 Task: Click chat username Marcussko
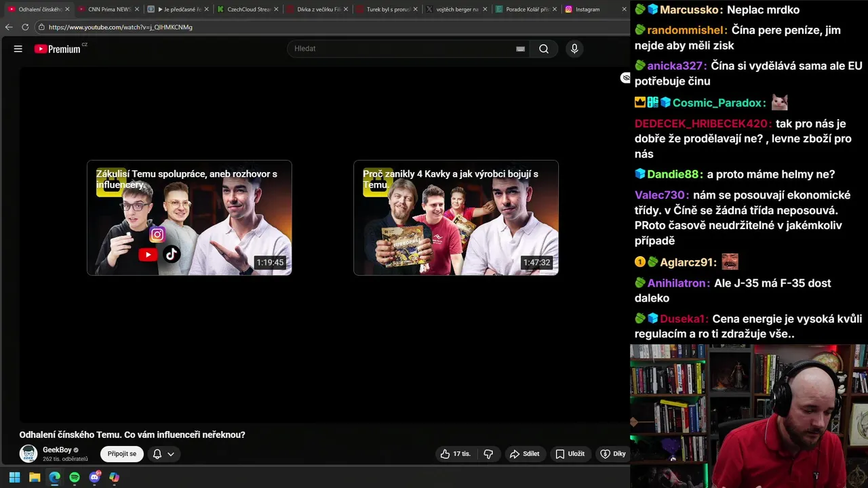690,10
